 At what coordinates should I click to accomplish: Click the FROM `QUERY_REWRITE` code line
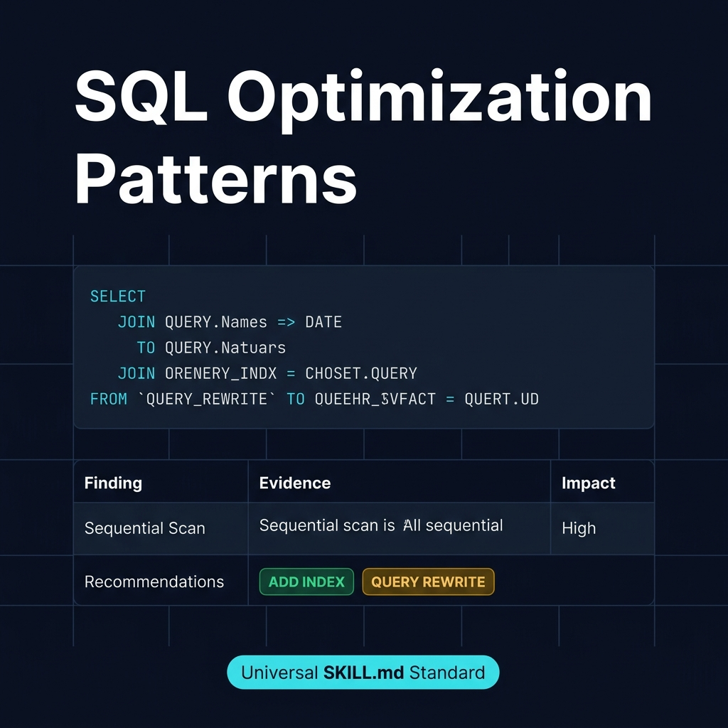tap(314, 399)
